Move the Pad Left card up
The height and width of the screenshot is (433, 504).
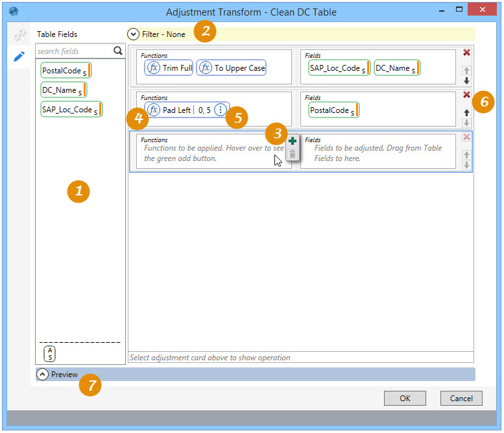466,112
